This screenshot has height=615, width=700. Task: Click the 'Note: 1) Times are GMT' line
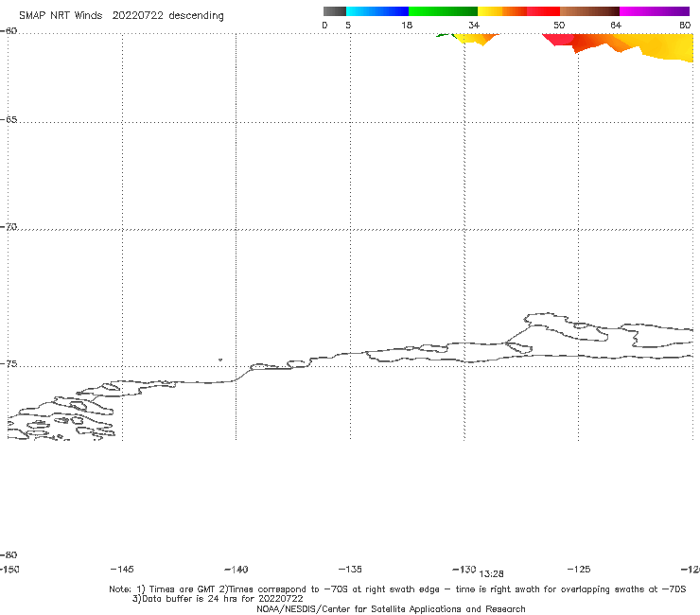[x=397, y=589]
